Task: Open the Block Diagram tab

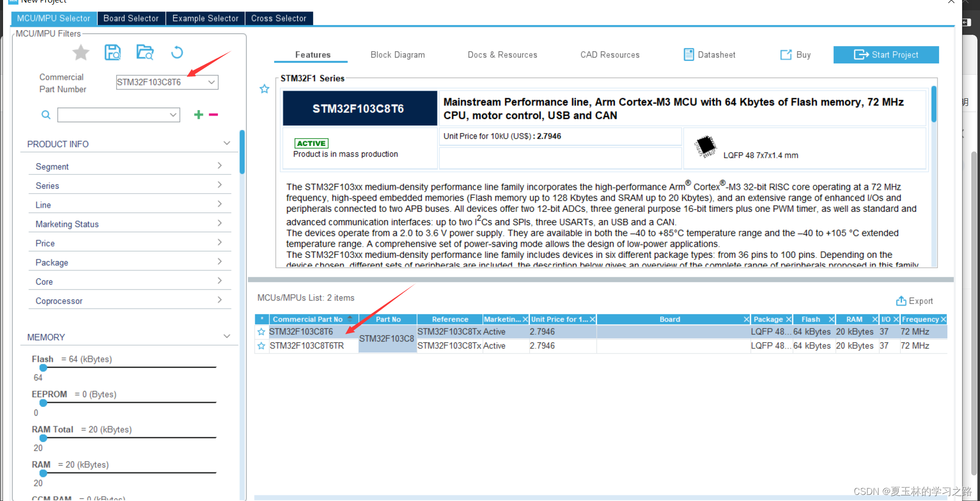Action: pos(397,55)
